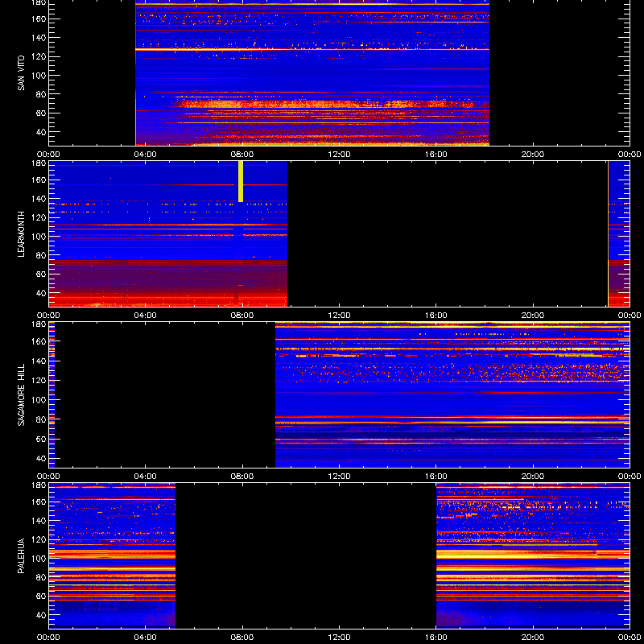The height and width of the screenshot is (644, 644).
Task: Select the 40 label on Learmonth axis
Action: point(41,293)
